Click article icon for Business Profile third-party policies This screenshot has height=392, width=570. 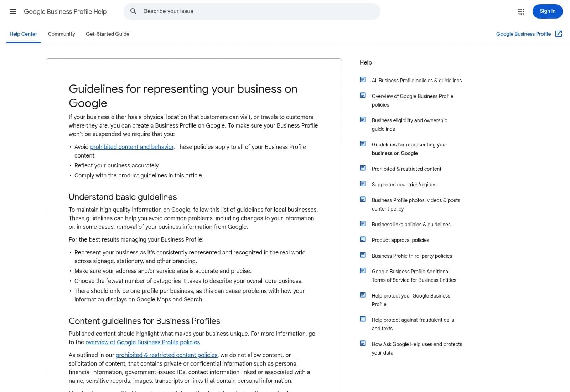pos(363,255)
